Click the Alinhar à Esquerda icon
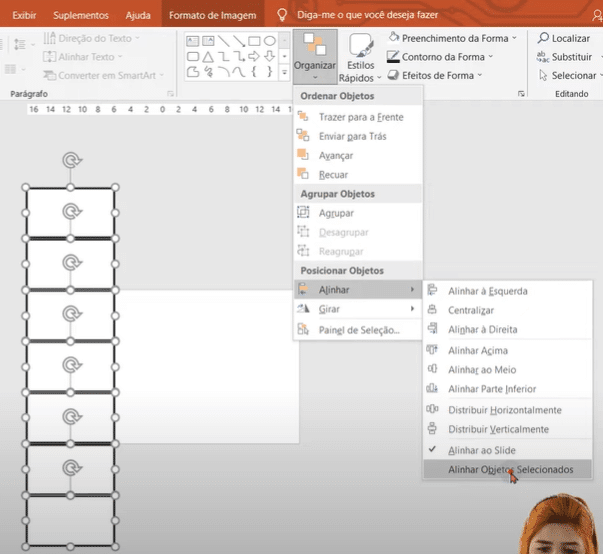603x554 pixels. click(x=432, y=290)
